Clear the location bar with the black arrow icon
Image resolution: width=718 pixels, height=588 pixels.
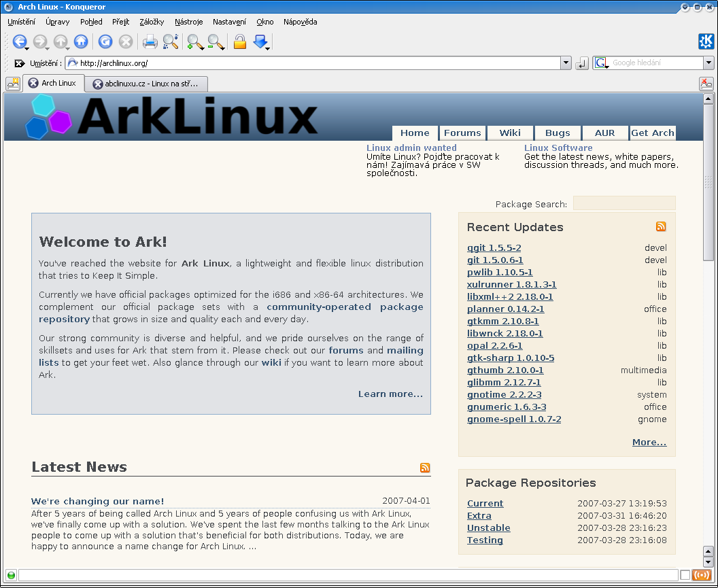pyautogui.click(x=19, y=63)
